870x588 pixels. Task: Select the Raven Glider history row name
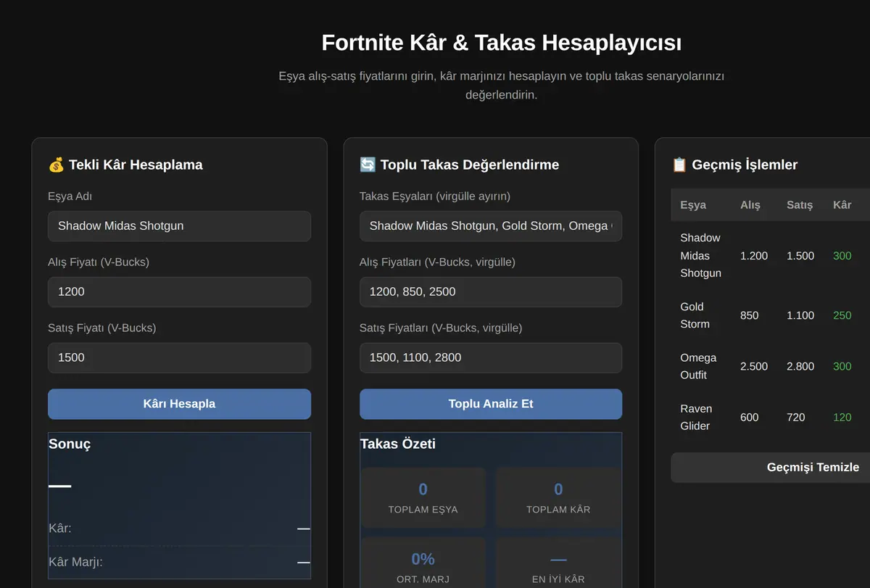(695, 417)
